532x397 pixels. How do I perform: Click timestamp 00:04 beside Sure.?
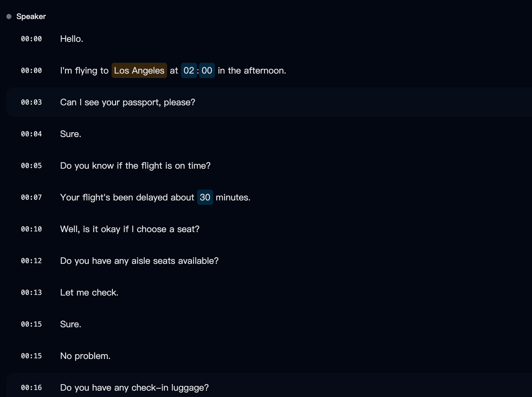(x=31, y=134)
